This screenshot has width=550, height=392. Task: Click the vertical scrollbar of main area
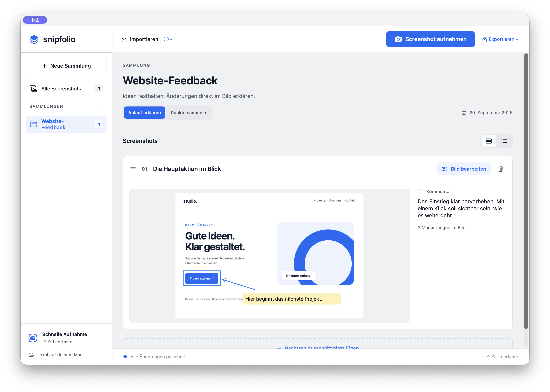(526, 191)
